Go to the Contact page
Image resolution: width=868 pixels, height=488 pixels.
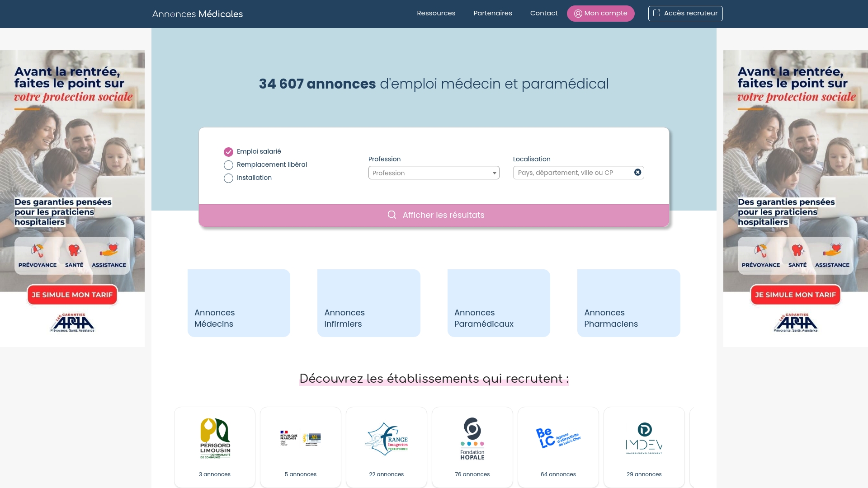(x=544, y=13)
